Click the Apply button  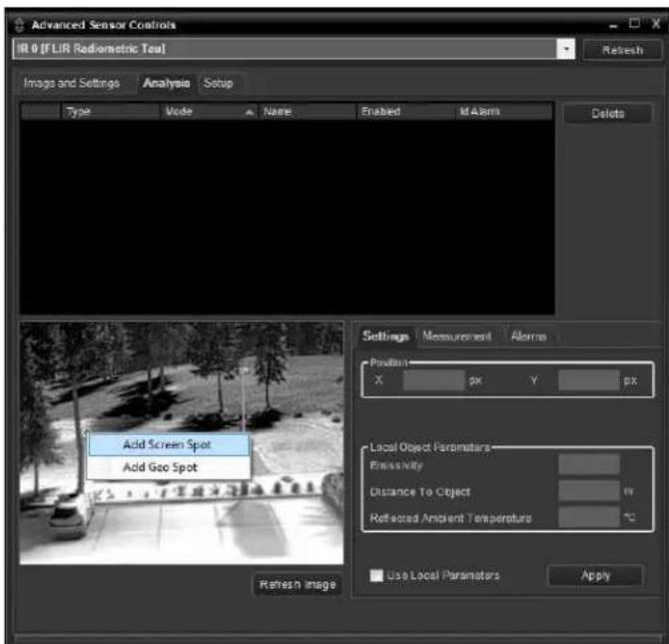(x=595, y=576)
